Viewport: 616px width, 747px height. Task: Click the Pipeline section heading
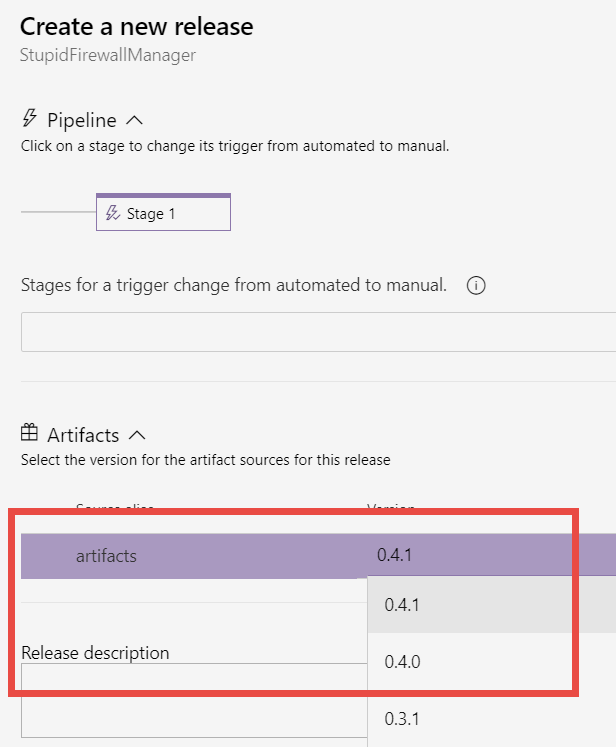81,120
